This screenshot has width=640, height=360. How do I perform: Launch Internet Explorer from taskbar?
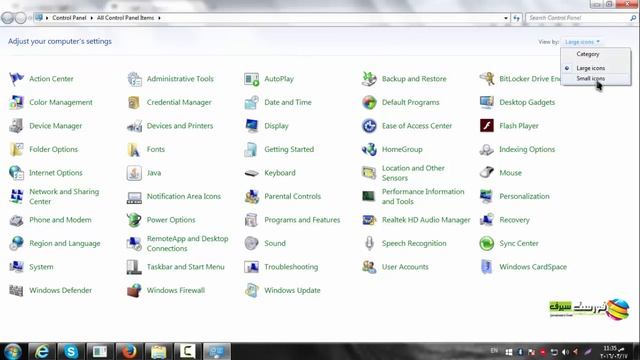42,351
